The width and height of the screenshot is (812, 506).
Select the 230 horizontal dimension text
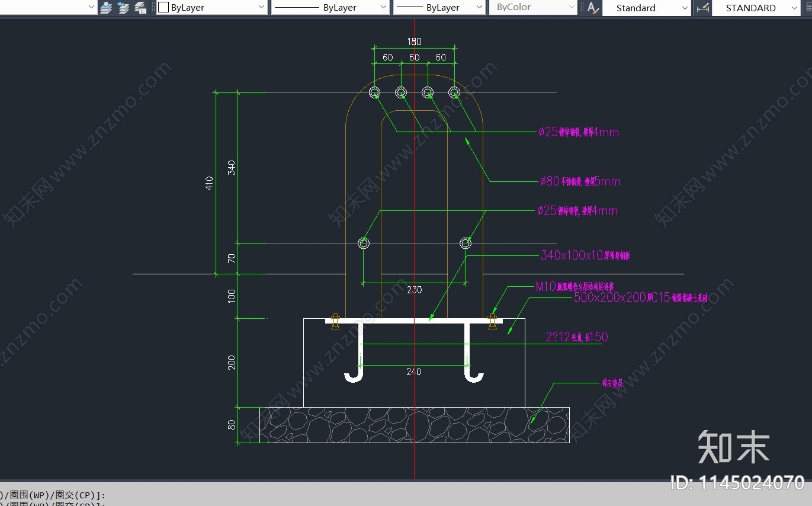(414, 290)
